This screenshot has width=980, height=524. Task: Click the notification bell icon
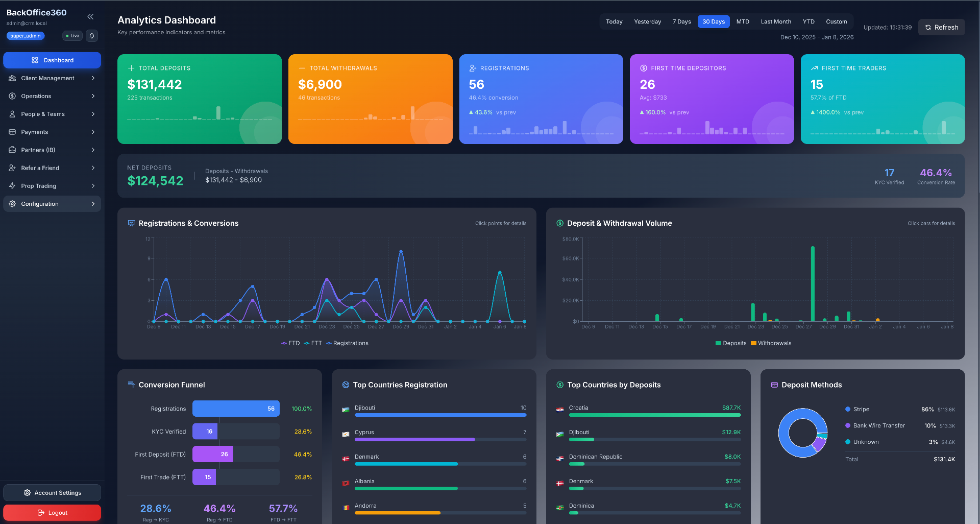tap(92, 36)
